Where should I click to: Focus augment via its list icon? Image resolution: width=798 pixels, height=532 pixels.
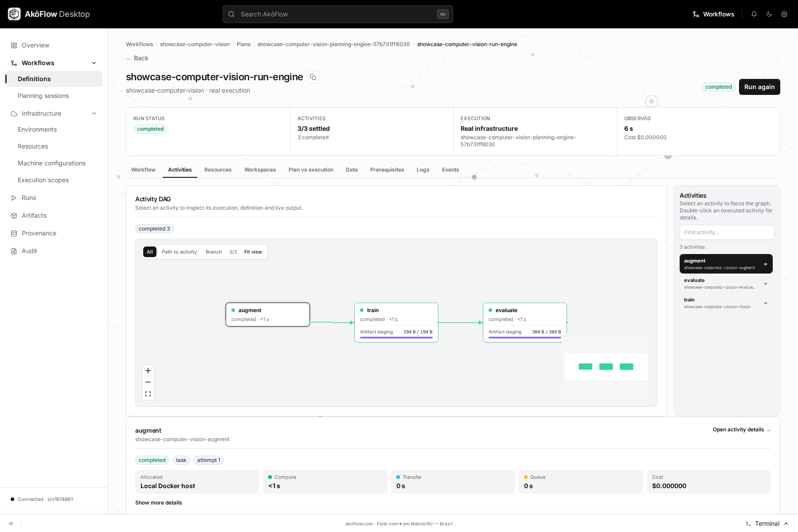(765, 264)
